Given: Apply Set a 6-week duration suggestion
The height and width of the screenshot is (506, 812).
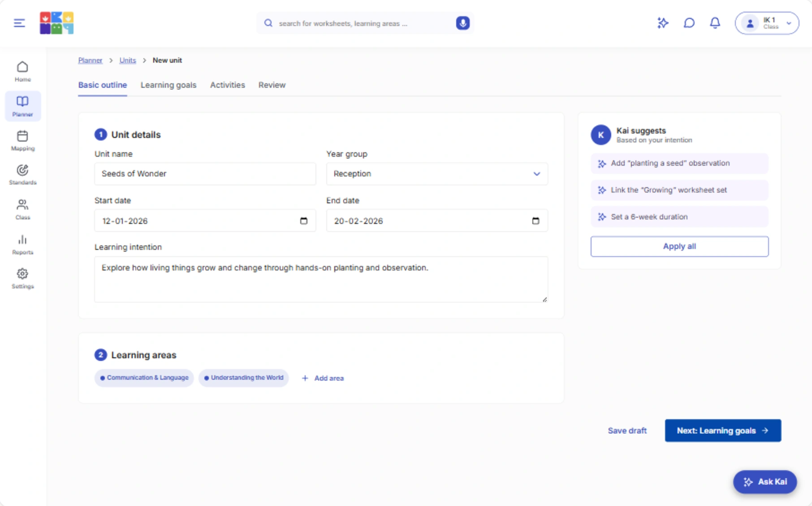Looking at the screenshot, I should pos(679,217).
